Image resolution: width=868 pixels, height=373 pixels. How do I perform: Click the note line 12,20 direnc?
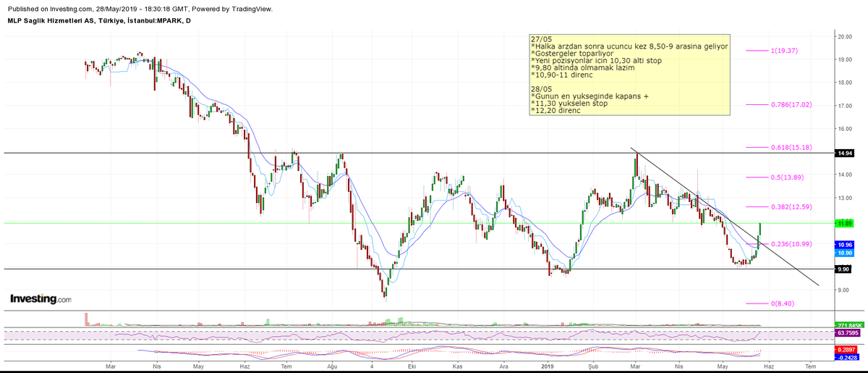[x=557, y=111]
